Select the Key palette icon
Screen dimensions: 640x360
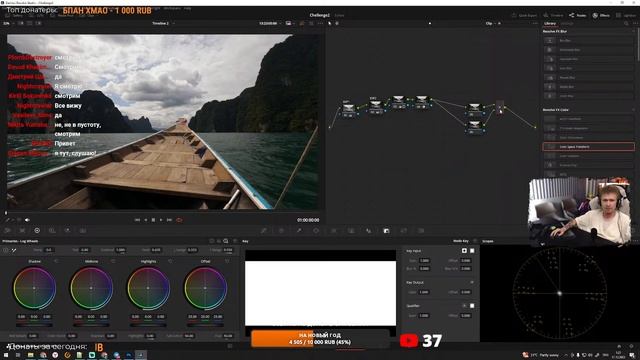[386, 231]
